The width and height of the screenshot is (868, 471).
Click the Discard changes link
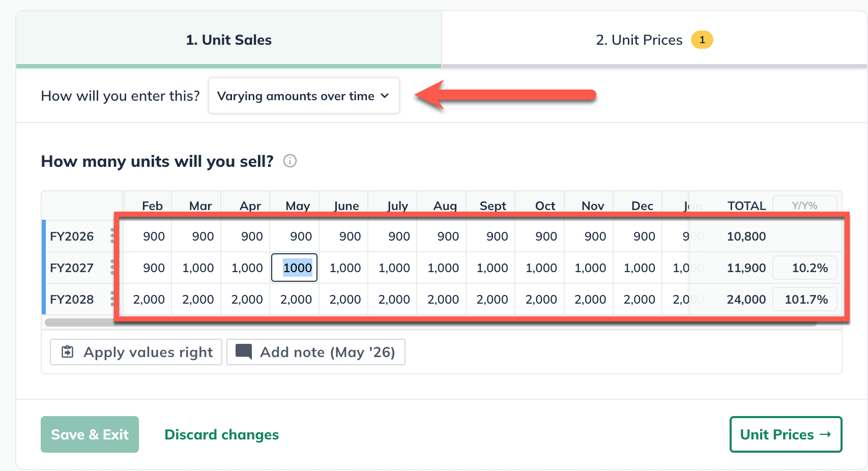click(x=221, y=434)
